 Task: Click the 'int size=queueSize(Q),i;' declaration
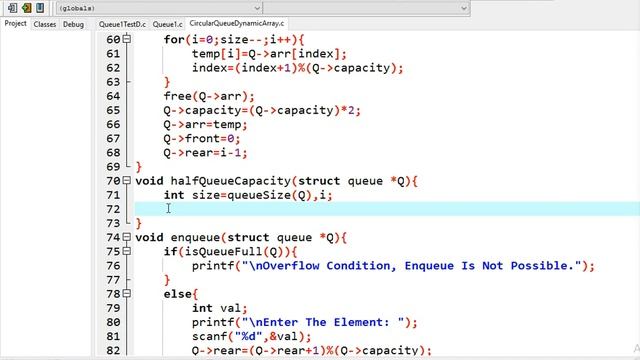[248, 195]
